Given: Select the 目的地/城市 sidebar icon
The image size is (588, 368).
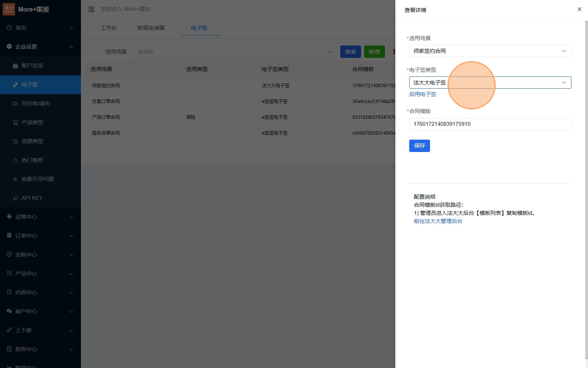Looking at the screenshot, I should click(15, 104).
